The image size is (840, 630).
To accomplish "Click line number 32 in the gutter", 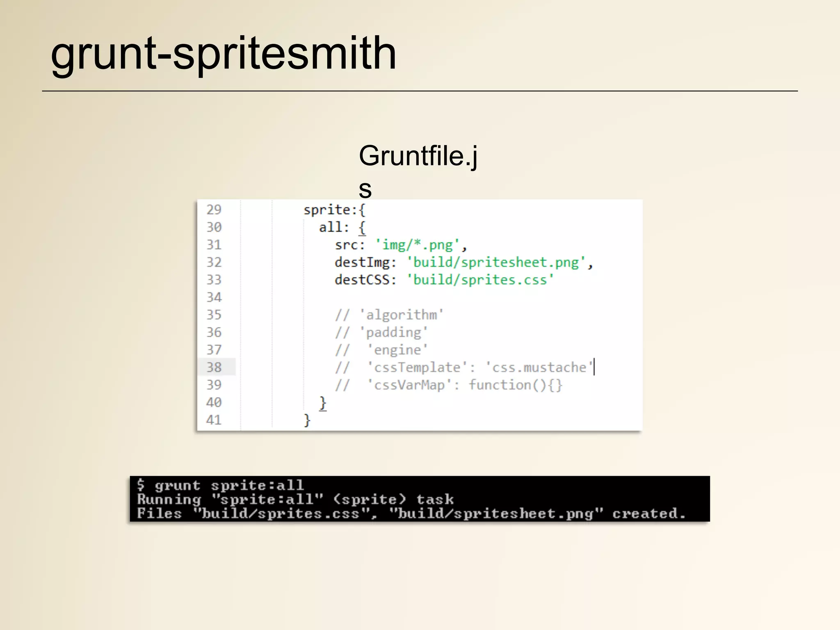I will pyautogui.click(x=214, y=262).
